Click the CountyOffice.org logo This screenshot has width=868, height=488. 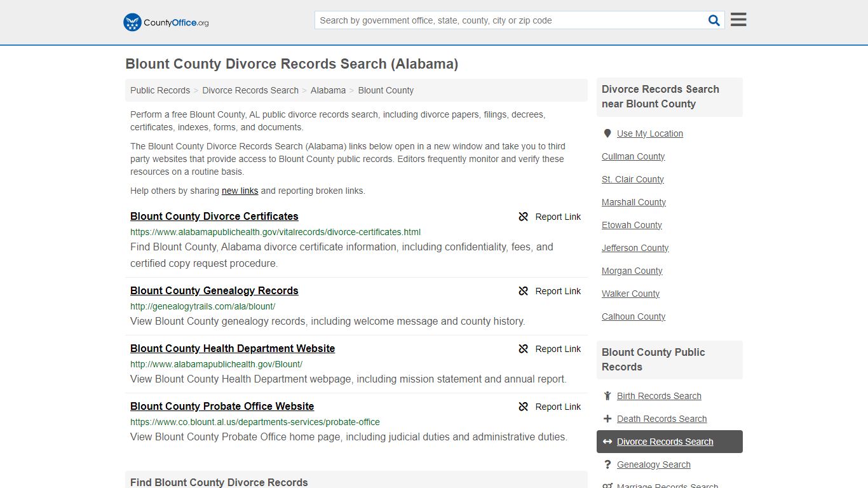point(166,22)
